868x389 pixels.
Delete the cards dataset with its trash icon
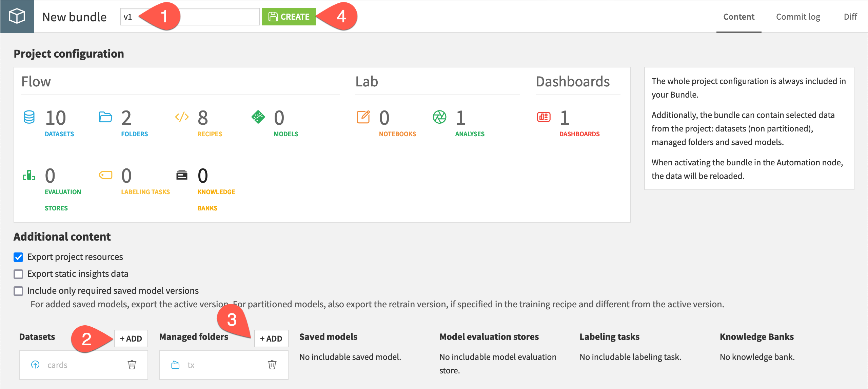click(132, 365)
